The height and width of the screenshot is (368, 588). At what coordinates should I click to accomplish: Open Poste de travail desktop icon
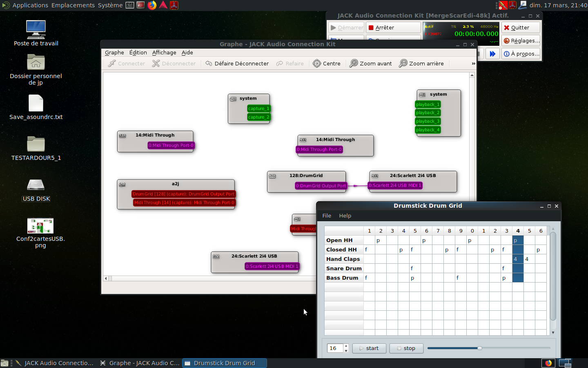(36, 33)
